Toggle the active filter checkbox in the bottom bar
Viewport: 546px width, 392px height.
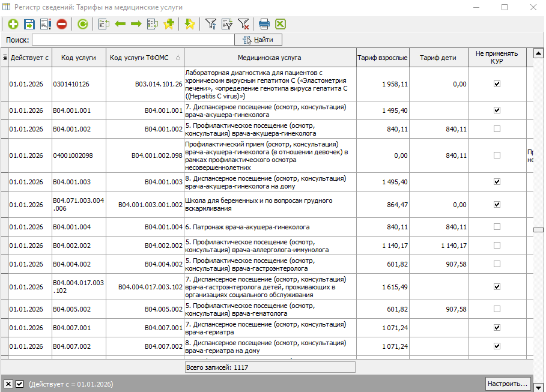tap(19, 384)
